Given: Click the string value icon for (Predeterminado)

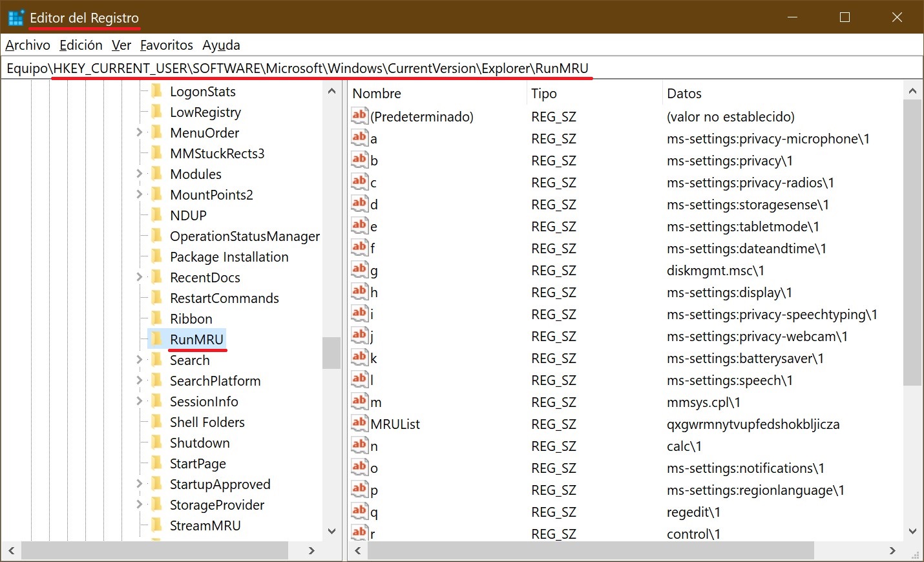Looking at the screenshot, I should click(x=360, y=116).
